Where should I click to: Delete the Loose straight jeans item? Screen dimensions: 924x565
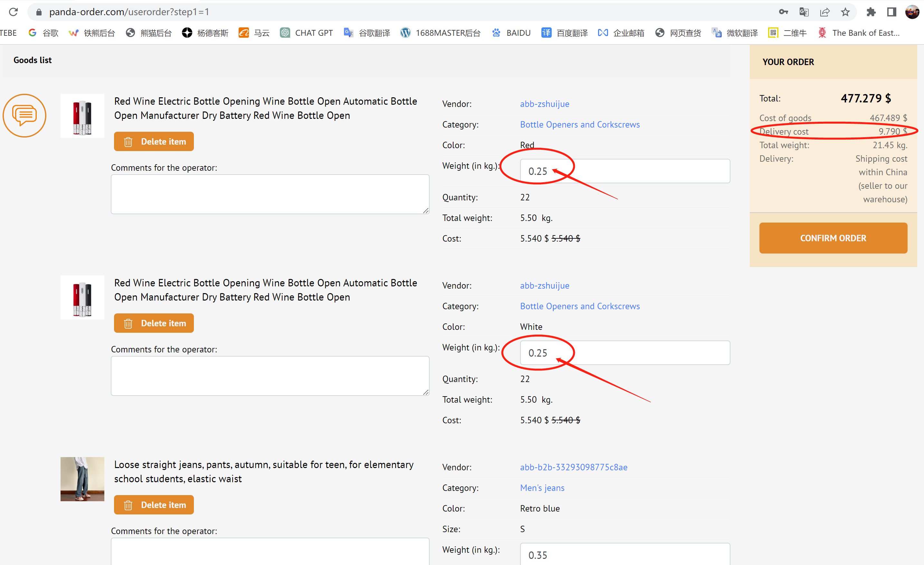pyautogui.click(x=154, y=504)
